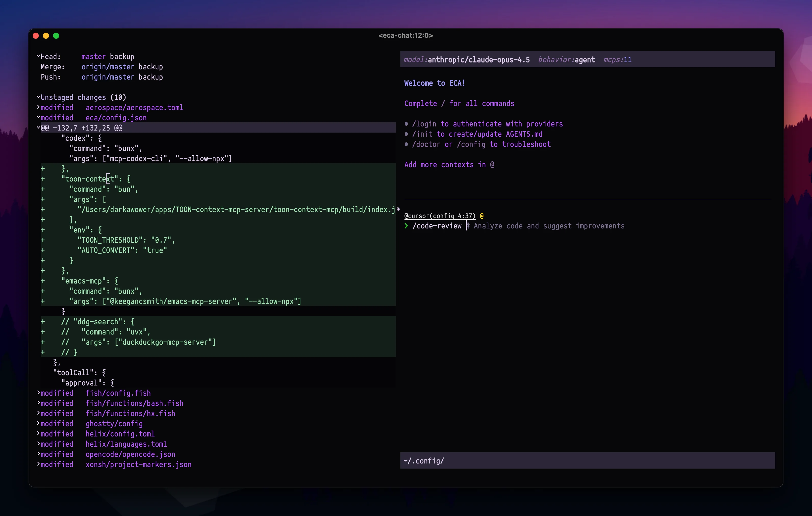Select the xonsh/project-markers.json modified entry

tap(138, 465)
